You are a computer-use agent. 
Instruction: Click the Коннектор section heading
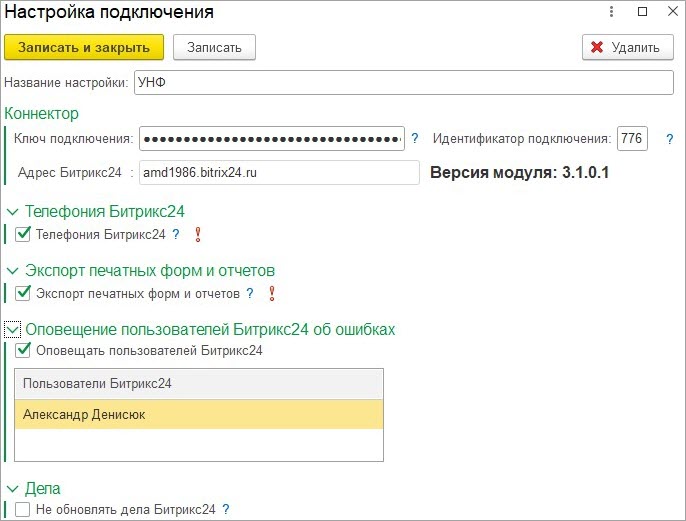[42, 113]
